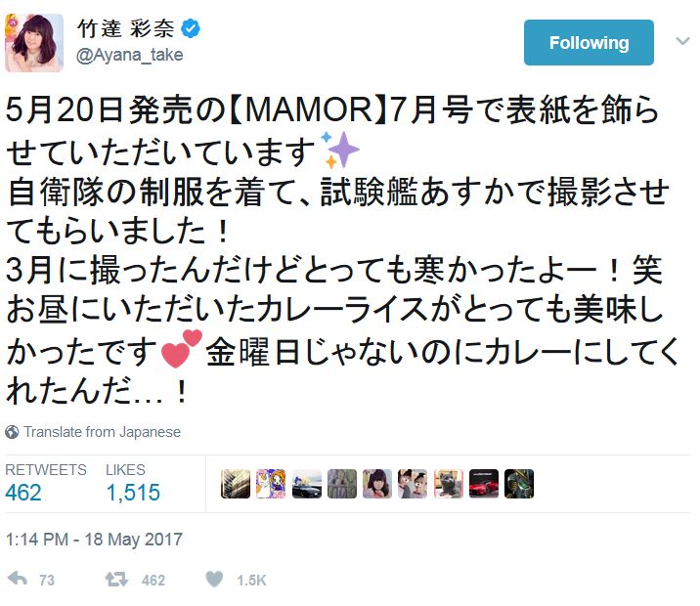This screenshot has height=606, width=700.
Task: Click the blue verified badge
Action: 191,28
